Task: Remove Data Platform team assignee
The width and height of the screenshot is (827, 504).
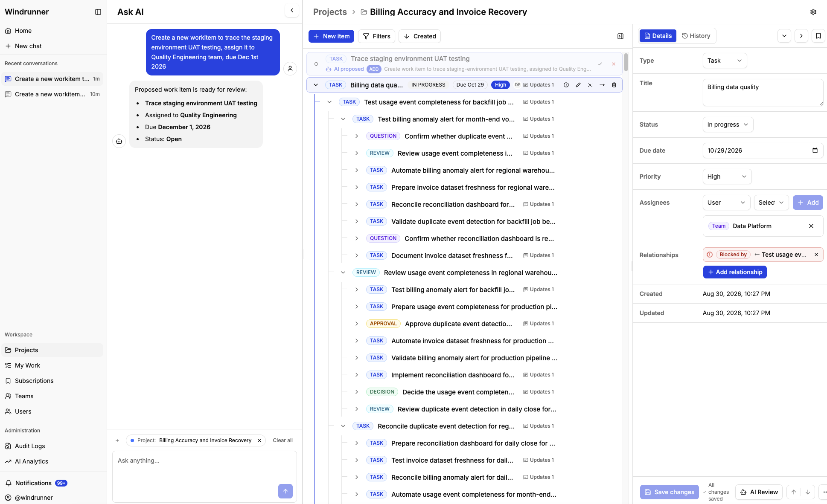Action: (x=811, y=226)
